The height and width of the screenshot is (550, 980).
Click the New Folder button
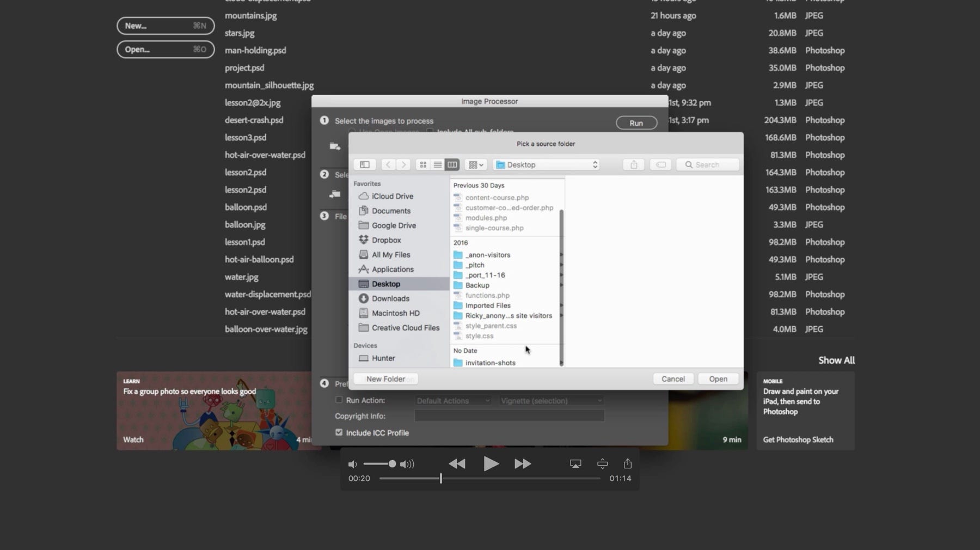pos(385,379)
